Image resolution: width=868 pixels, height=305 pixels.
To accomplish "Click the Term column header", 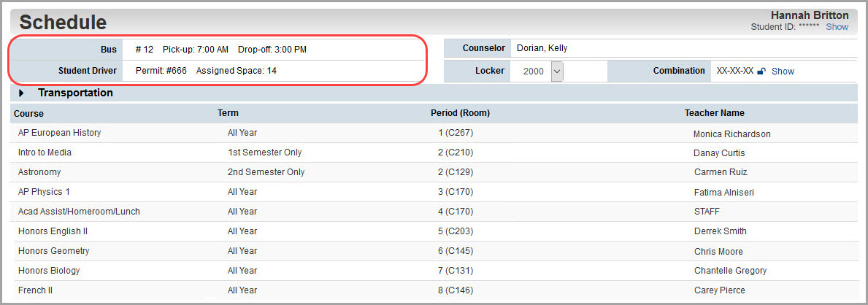I will click(x=228, y=113).
